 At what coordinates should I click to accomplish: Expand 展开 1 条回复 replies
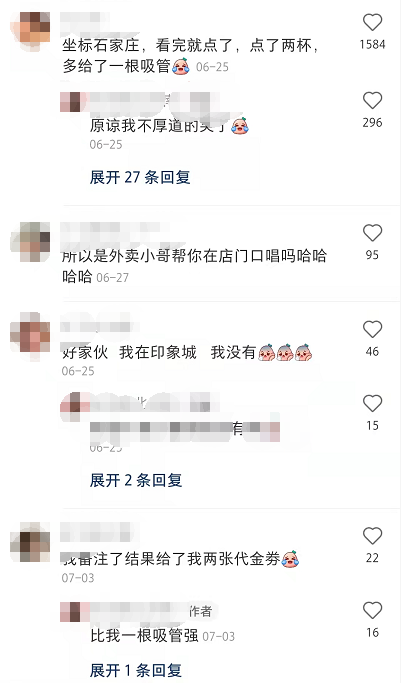click(136, 670)
